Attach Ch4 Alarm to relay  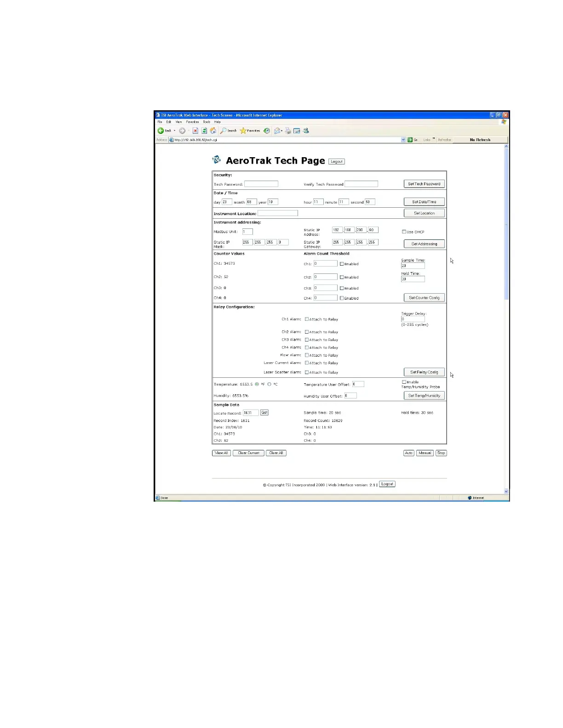(307, 347)
